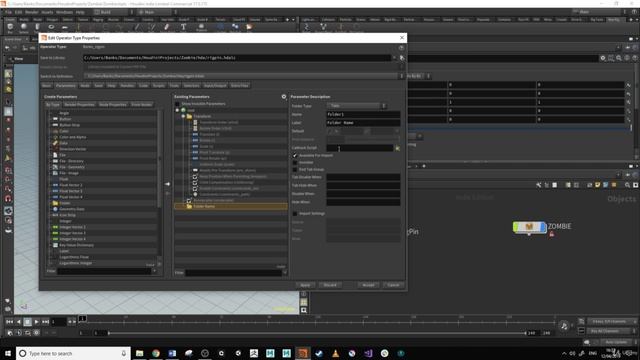
Task: Switch to the Basic tab
Action: click(x=47, y=86)
